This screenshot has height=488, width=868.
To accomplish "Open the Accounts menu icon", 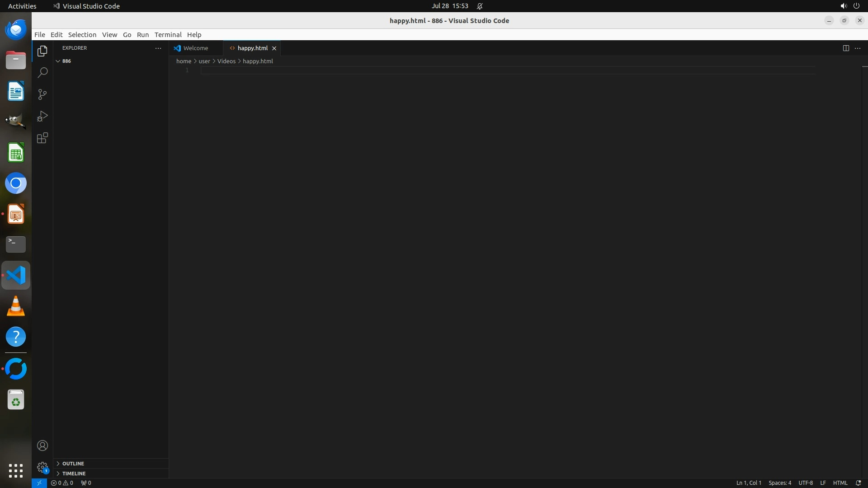I will click(42, 446).
